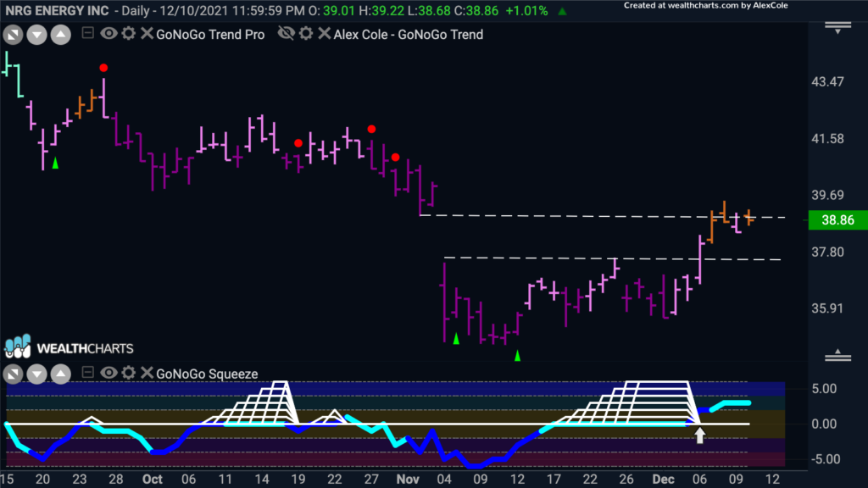Click the open value O: 39.01
Screen dimensions: 868x488
tap(332, 10)
